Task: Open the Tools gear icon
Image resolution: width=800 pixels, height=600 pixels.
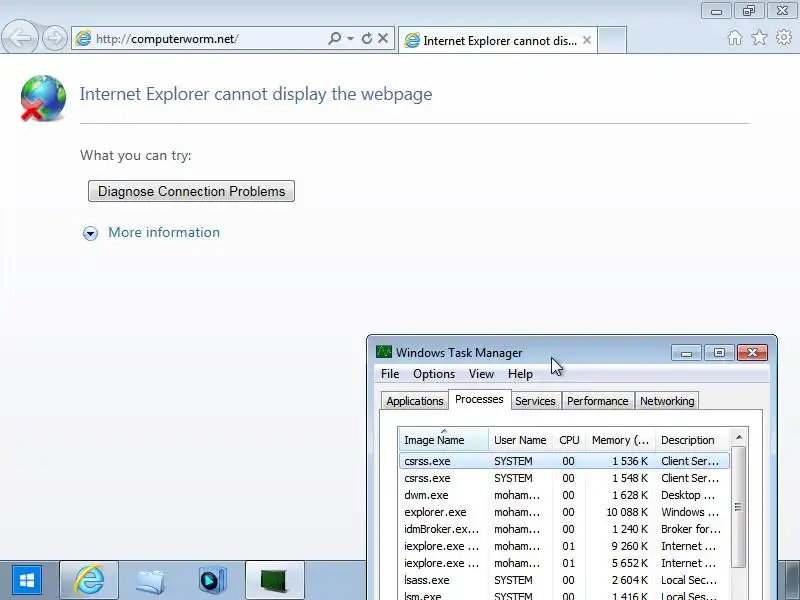Action: pos(784,37)
